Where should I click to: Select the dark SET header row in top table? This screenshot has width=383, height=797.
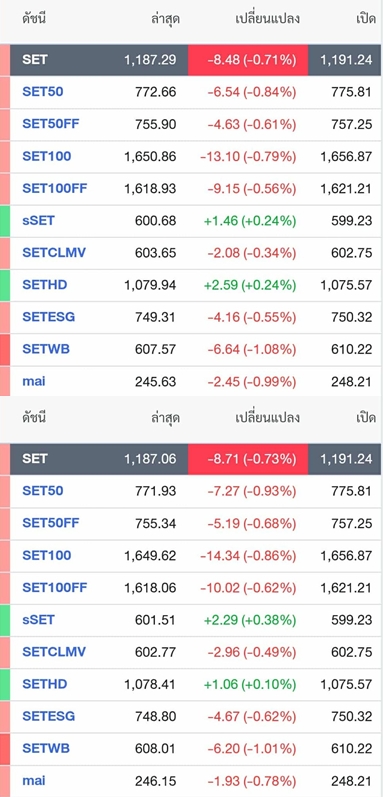coord(195,60)
